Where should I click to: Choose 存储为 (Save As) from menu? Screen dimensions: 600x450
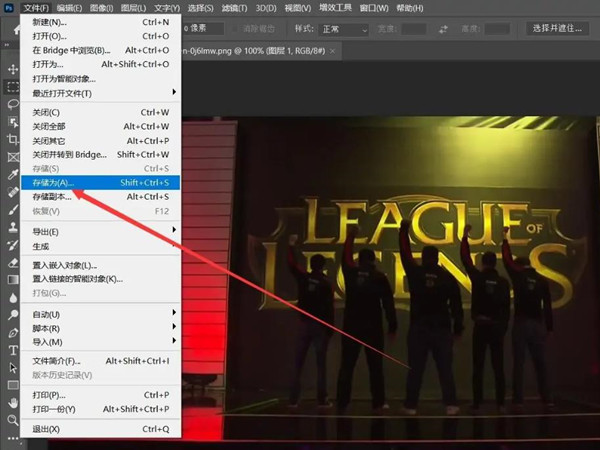(x=100, y=183)
